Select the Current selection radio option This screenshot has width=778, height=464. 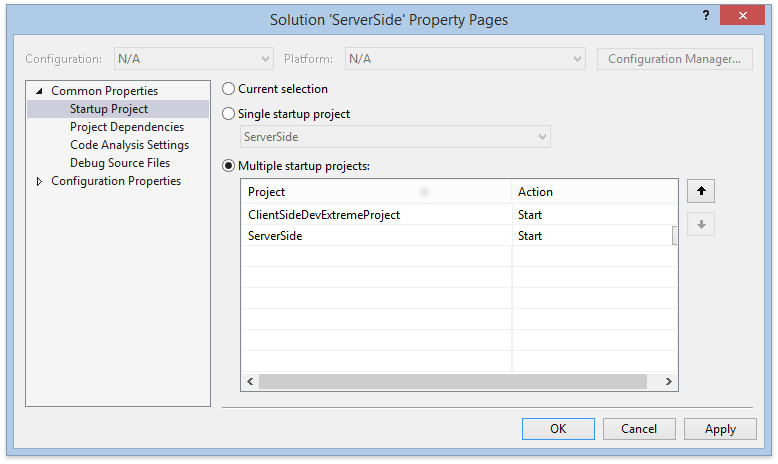[x=229, y=89]
